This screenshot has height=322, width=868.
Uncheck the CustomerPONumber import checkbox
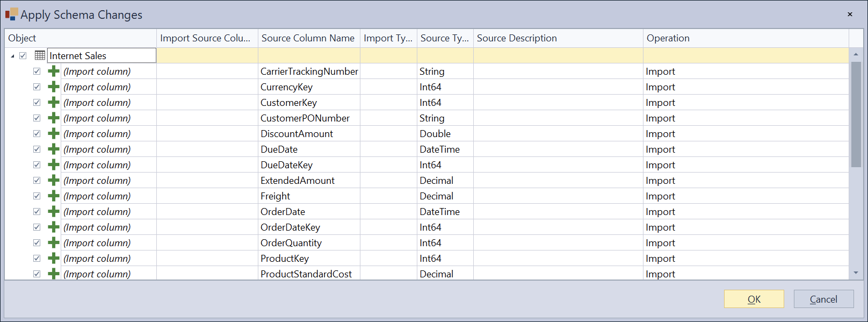coord(37,118)
